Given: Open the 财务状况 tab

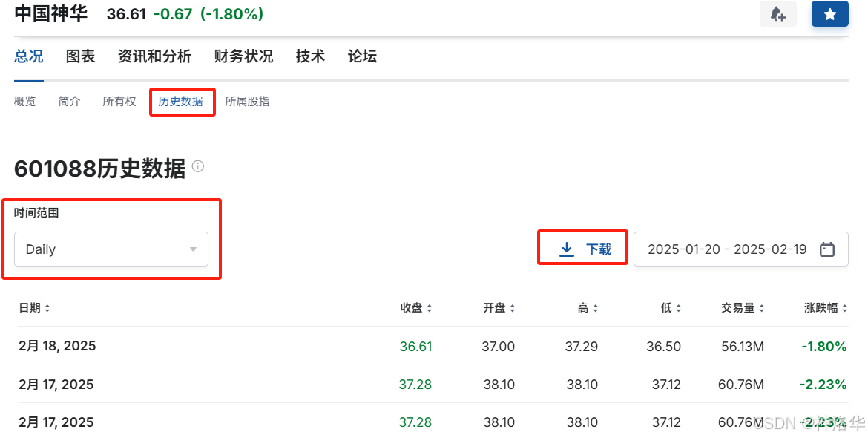Looking at the screenshot, I should (x=243, y=56).
